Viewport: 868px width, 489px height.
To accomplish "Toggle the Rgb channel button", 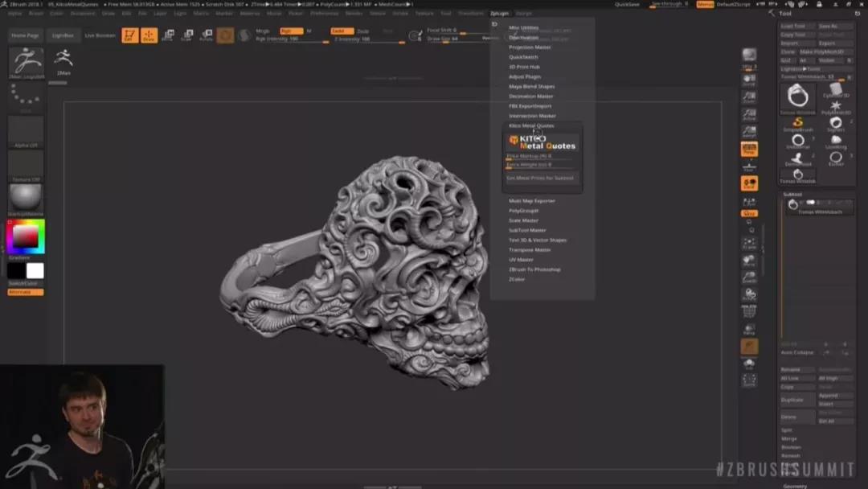I will point(291,31).
